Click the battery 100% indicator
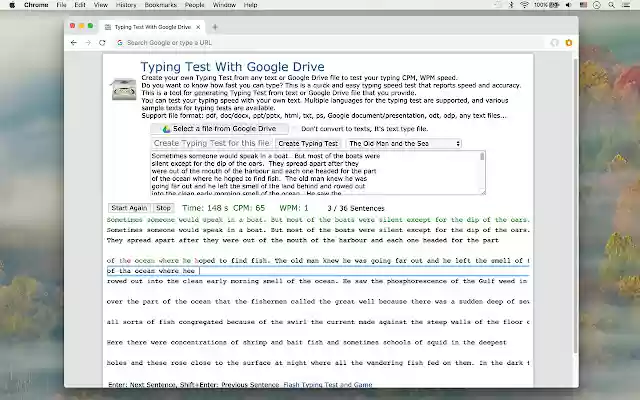 pyautogui.click(x=547, y=5)
